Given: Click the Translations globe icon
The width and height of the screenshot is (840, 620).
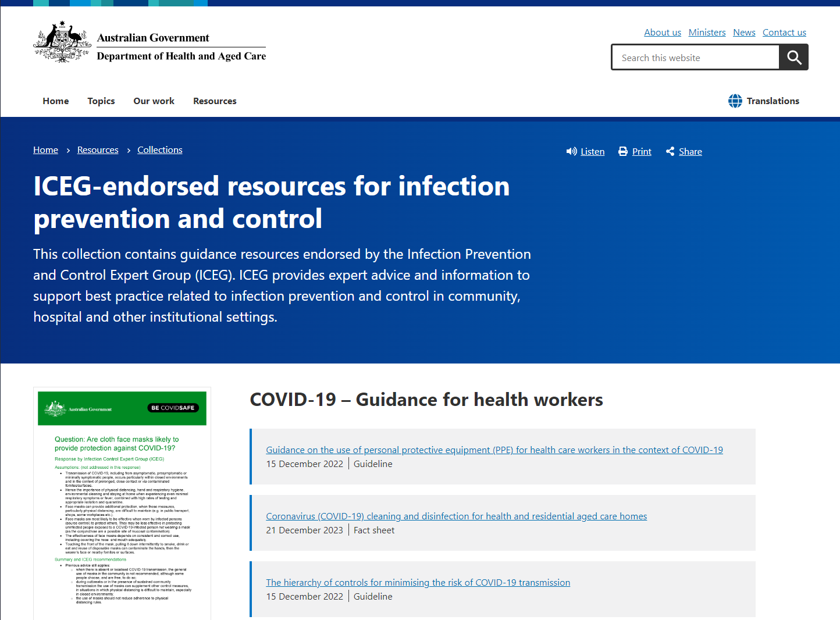Looking at the screenshot, I should tap(735, 101).
